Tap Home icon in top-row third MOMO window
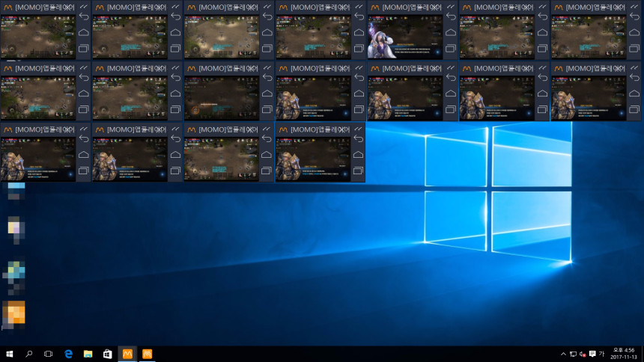Screen dimensions: 644x362 point(267,32)
